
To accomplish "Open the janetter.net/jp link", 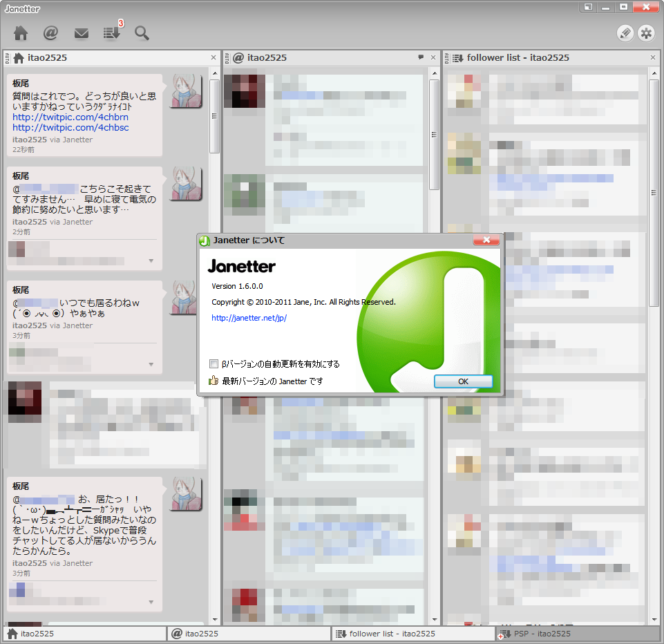I will (249, 318).
